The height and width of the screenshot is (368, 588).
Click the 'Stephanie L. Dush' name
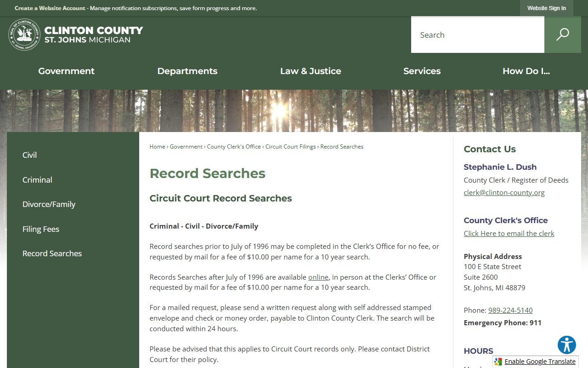(x=500, y=167)
